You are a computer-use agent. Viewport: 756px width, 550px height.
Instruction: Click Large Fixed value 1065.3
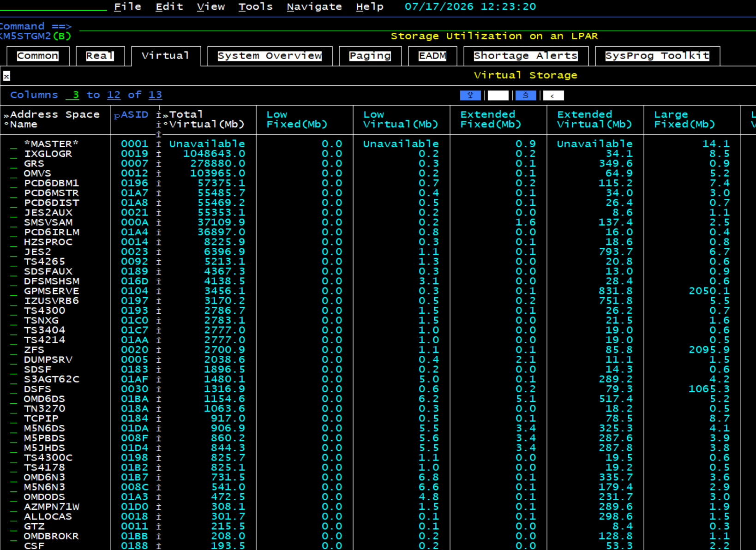[x=709, y=389]
